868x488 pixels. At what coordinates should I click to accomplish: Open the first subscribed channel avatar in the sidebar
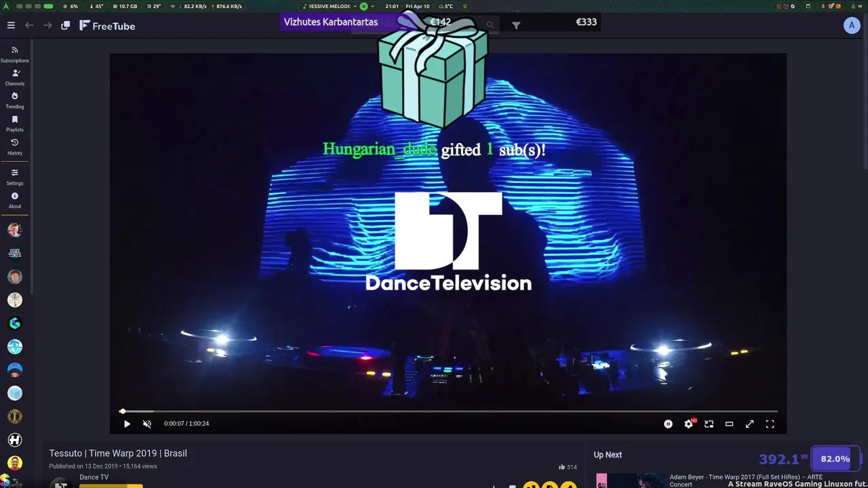[15, 230]
